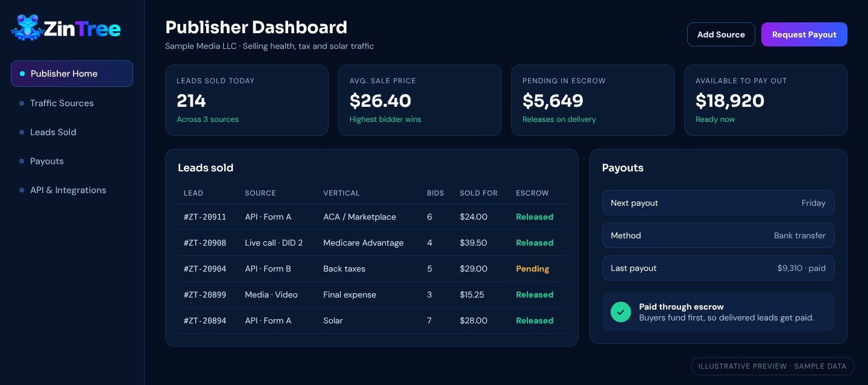Click the Pending escrow status
This screenshot has height=385, width=868.
[x=532, y=269]
